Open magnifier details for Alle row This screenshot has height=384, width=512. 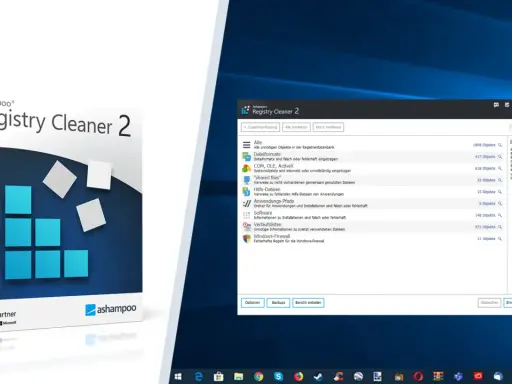[x=500, y=145]
